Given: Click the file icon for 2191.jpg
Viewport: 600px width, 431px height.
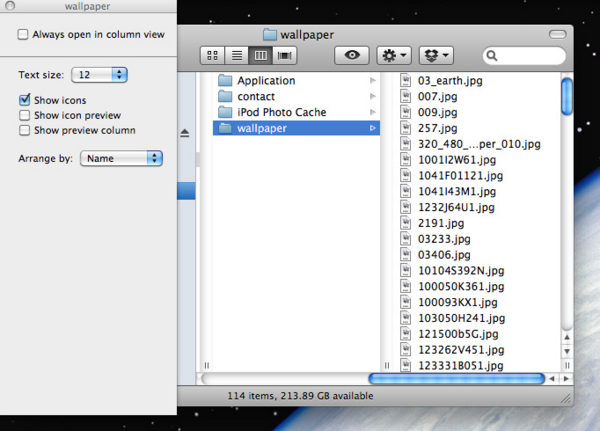Looking at the screenshot, I should [405, 223].
